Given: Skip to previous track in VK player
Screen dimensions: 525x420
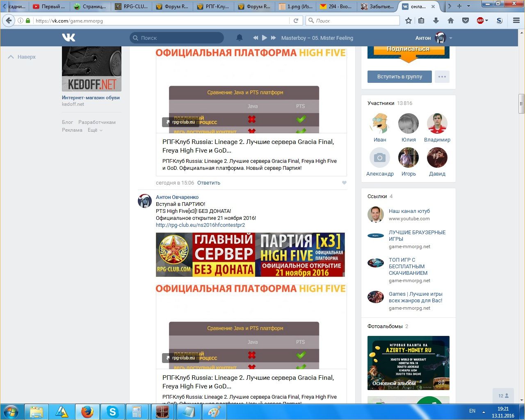Looking at the screenshot, I should coord(256,38).
